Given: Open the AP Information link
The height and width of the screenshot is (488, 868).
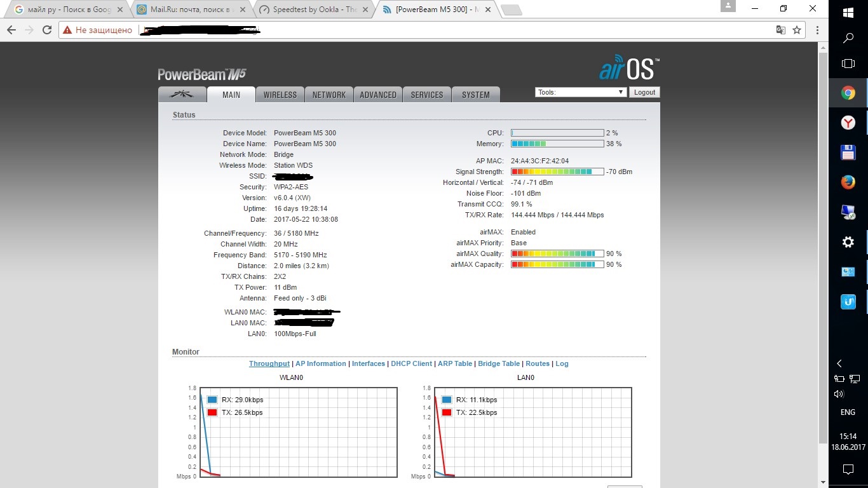Looking at the screenshot, I should click(x=321, y=364).
